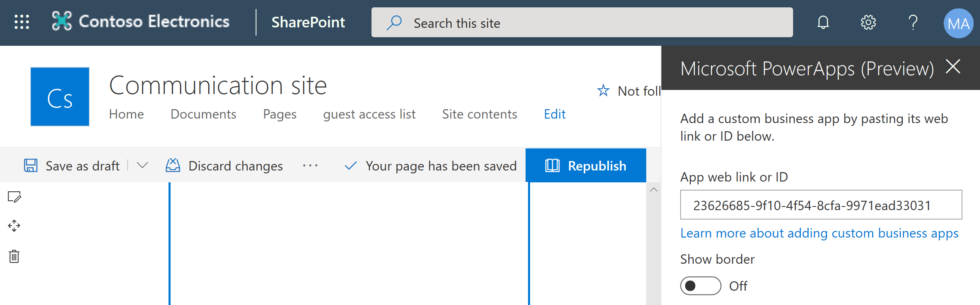Click the edit web part pencil icon
Image resolution: width=980 pixels, height=305 pixels.
(14, 197)
